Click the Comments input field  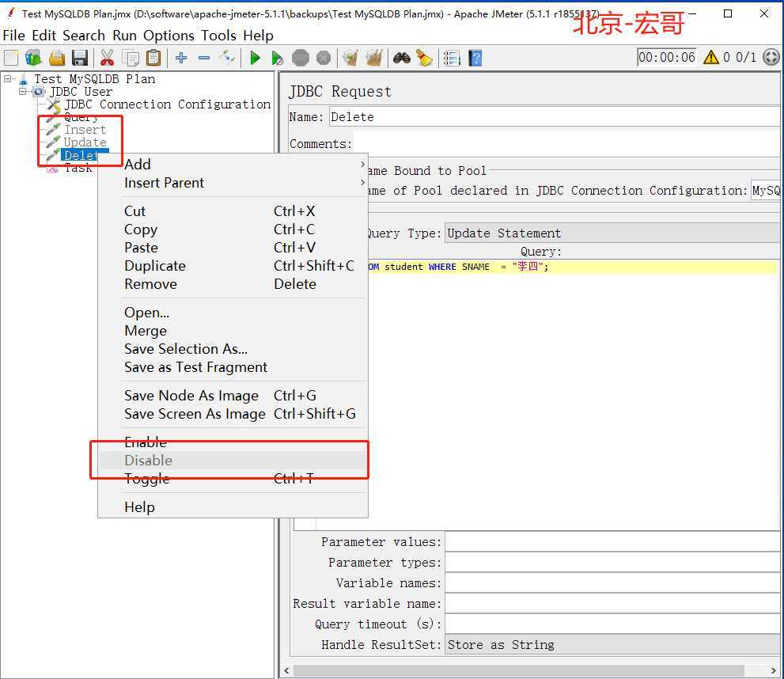point(567,143)
